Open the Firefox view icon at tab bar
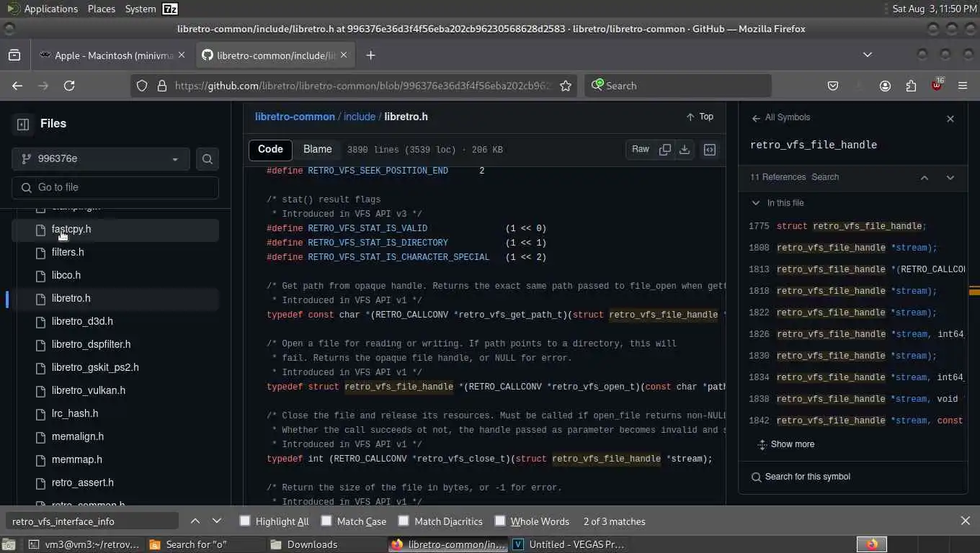Screen dimensions: 980x553 coord(14,55)
